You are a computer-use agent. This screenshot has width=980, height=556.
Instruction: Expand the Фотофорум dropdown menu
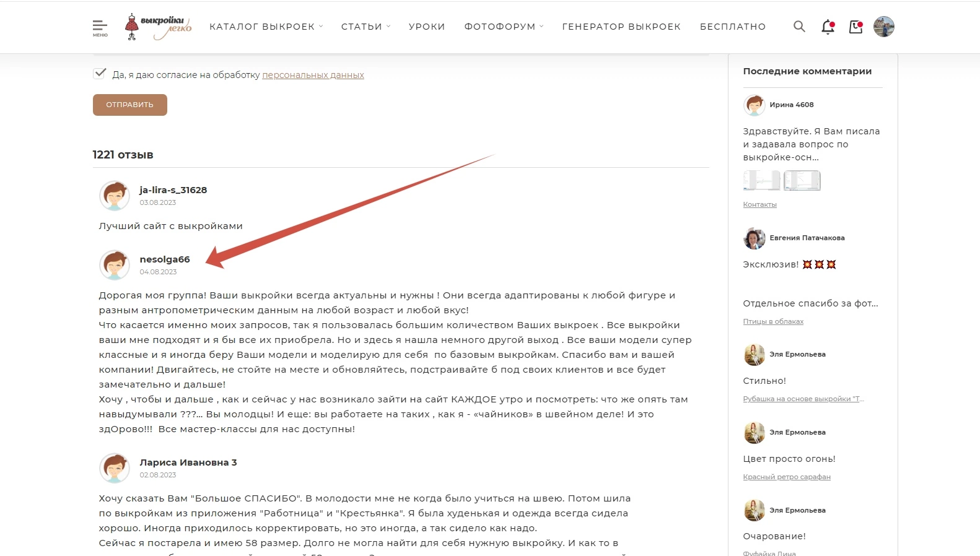504,27
